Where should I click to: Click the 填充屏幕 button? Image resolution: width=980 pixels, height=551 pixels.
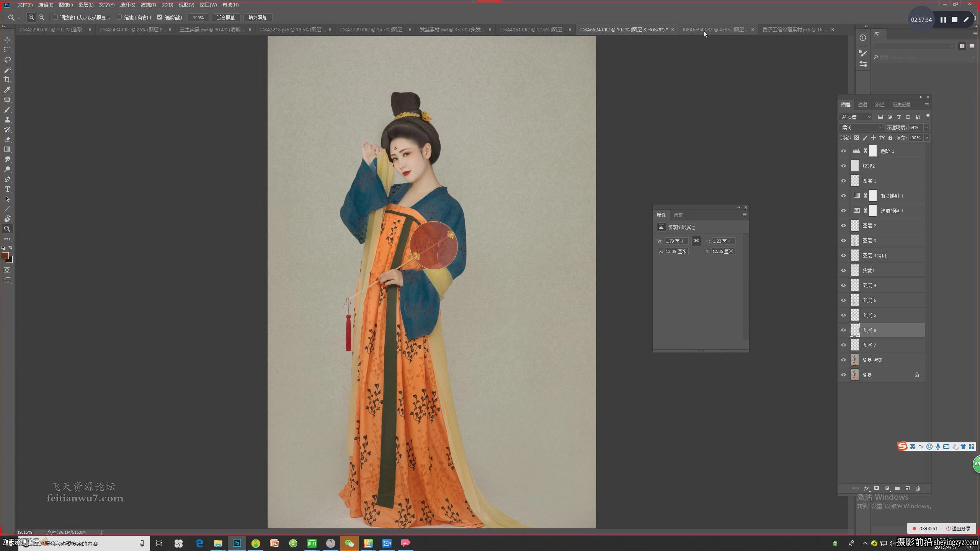coord(258,18)
